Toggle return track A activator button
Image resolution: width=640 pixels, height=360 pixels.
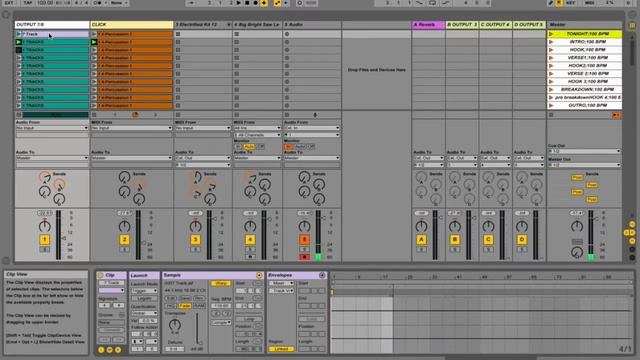(421, 240)
